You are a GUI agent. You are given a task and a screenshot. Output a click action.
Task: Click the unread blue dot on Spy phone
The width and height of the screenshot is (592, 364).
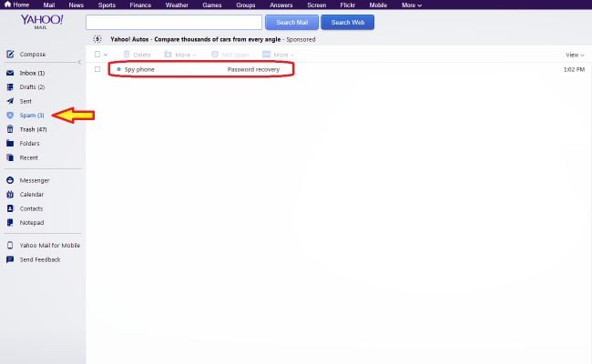119,69
